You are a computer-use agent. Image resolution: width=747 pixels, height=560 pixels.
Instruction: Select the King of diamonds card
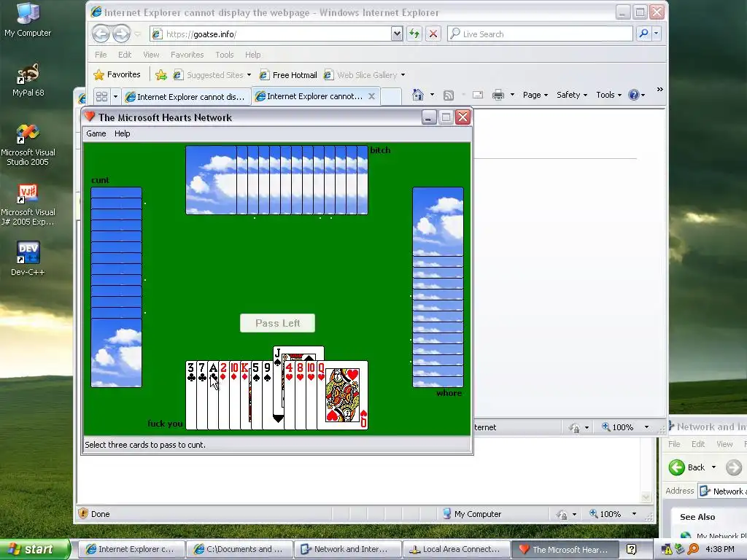tap(245, 395)
